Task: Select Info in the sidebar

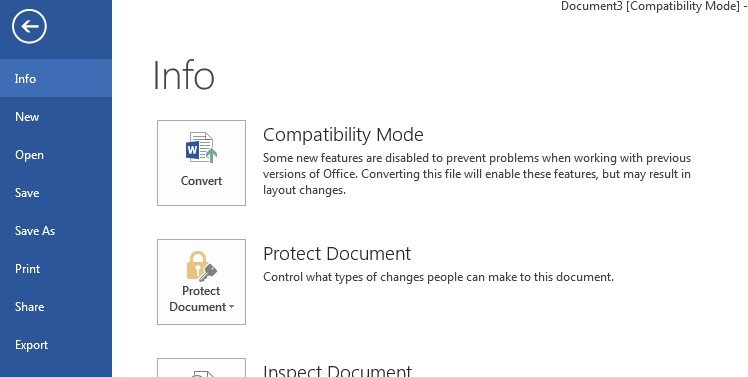Action: coord(56,78)
